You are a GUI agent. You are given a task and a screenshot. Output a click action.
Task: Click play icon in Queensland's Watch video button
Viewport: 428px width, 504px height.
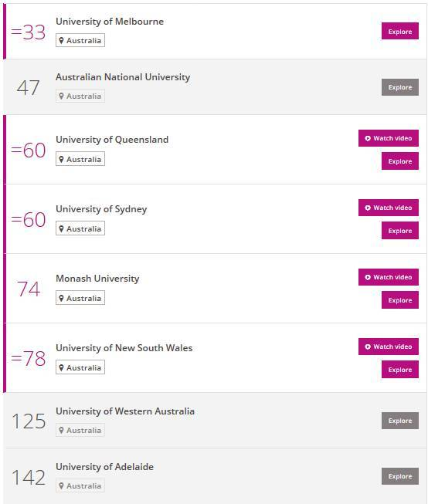(368, 138)
